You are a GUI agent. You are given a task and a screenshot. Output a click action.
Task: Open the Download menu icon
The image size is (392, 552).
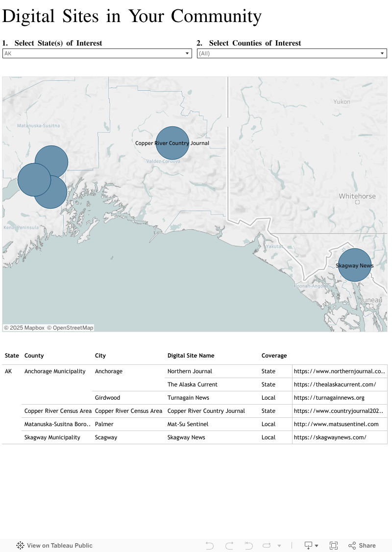click(311, 546)
